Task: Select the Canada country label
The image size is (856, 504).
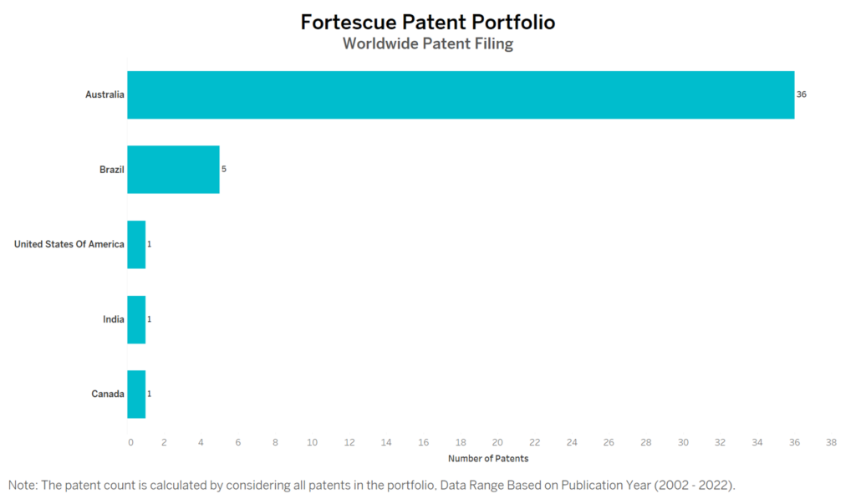Action: tap(108, 394)
